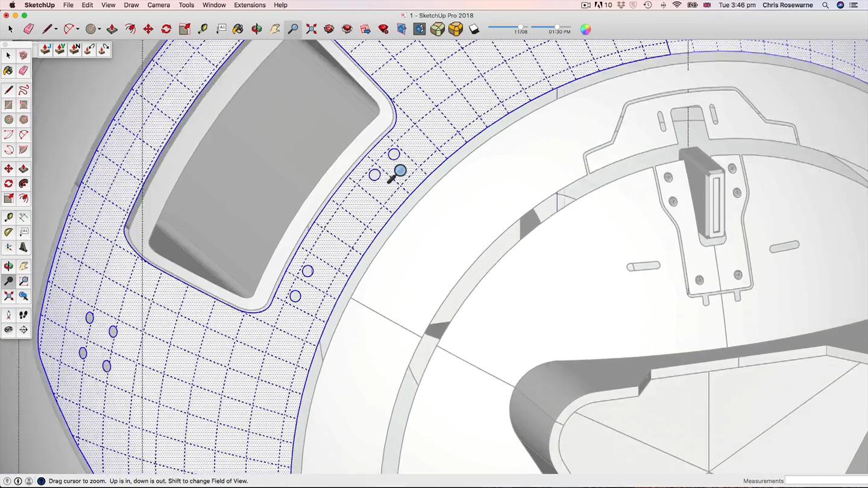
Task: Select the Freehand drawing tool
Action: pos(24,90)
